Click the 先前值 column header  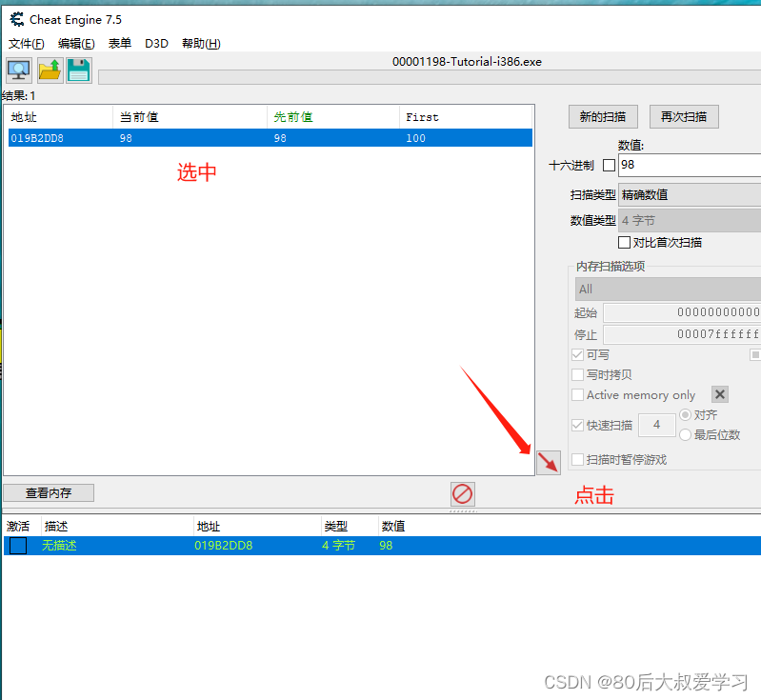point(333,117)
